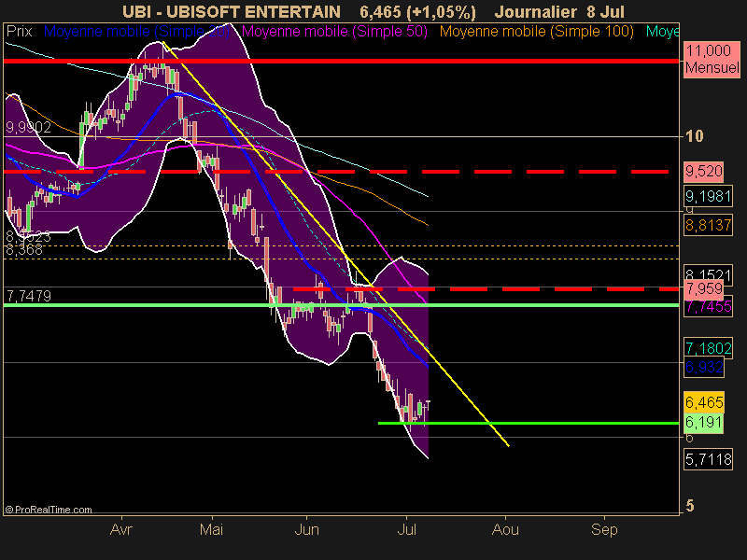Click the "Mai" month label
This screenshot has height=560, width=747.
pos(212,529)
